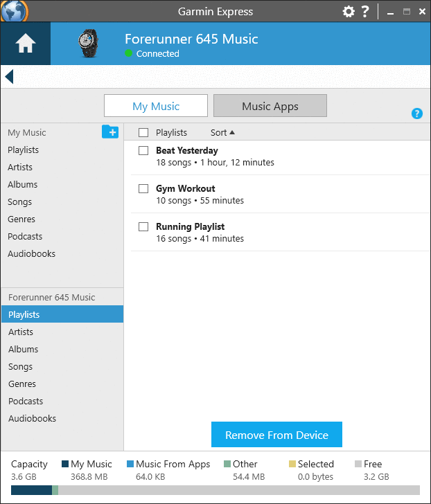Add a music folder with plus icon
This screenshot has height=504, width=431.
point(110,132)
